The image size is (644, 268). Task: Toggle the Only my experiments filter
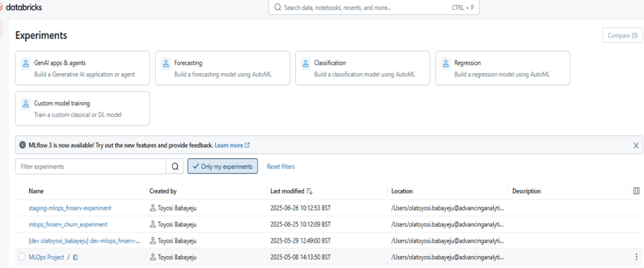[222, 167]
